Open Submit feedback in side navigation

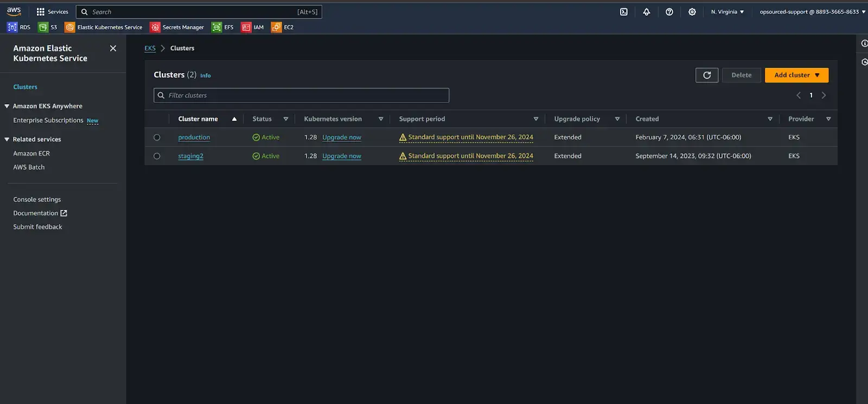pyautogui.click(x=37, y=227)
